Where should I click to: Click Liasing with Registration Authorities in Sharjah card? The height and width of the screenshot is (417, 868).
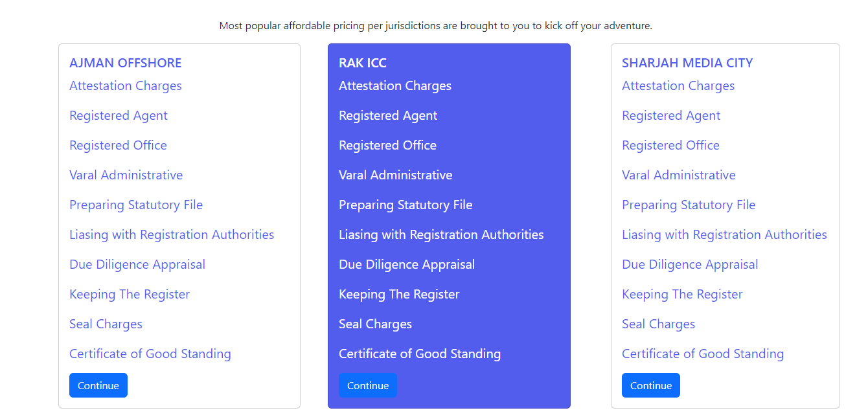click(724, 234)
